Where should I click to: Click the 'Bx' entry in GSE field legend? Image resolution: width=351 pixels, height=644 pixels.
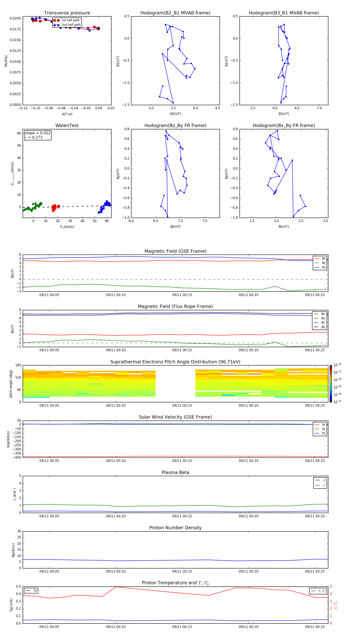(x=320, y=259)
